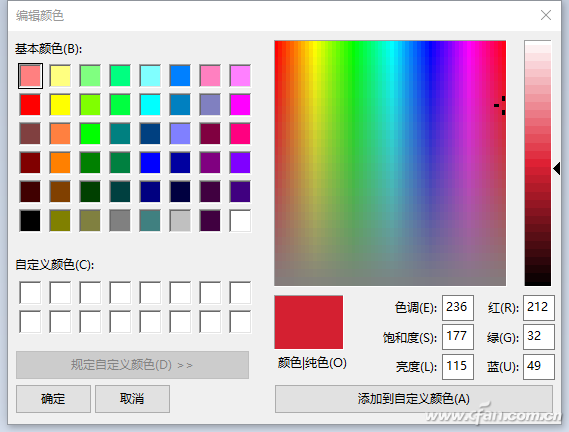Select the pure red basic color swatch
Screen dimensions: 569x432
[30, 105]
